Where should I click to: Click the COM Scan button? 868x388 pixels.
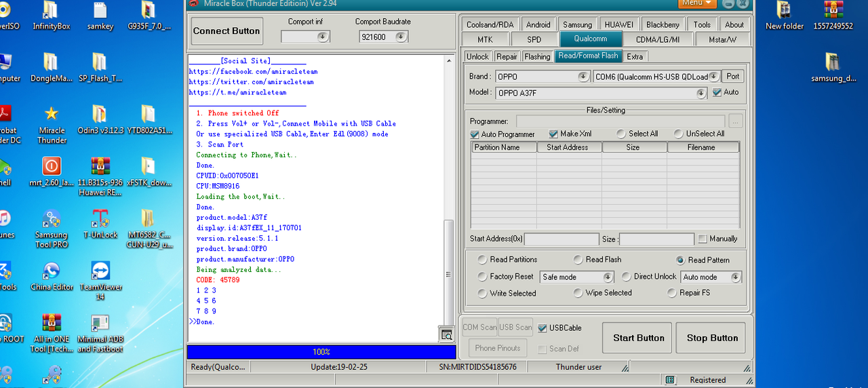coord(479,327)
